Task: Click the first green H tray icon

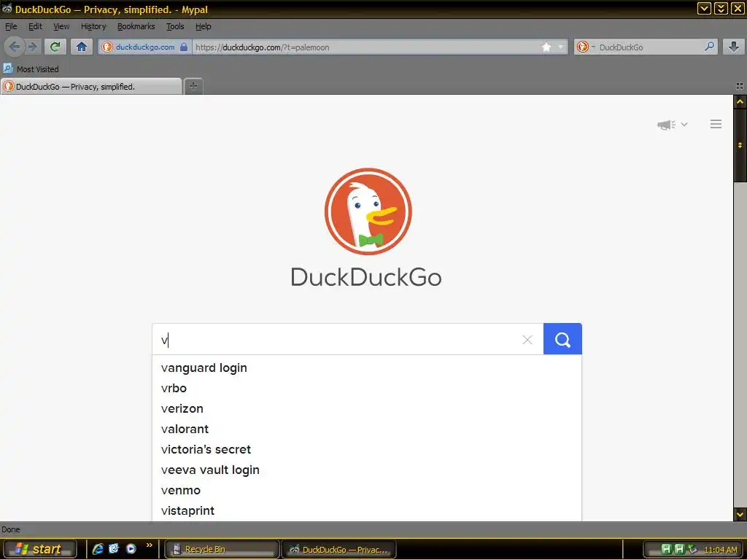Action: point(667,549)
